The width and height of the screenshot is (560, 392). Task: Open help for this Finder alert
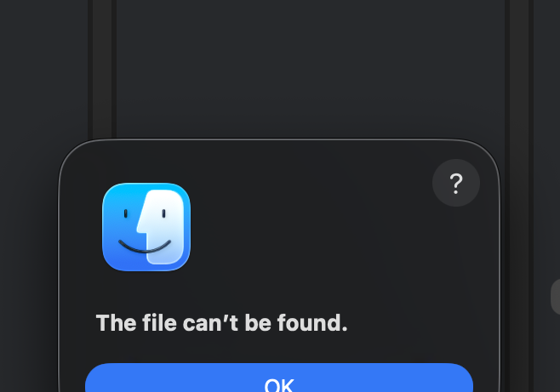[455, 183]
